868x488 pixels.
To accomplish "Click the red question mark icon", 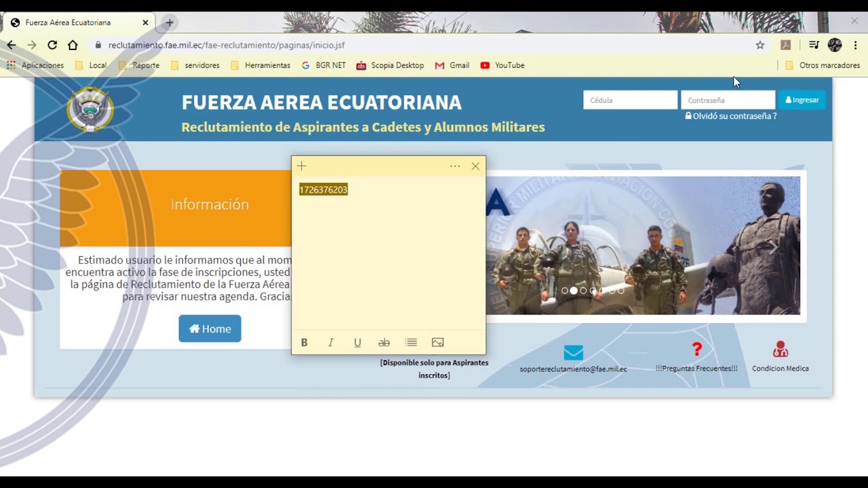I will (x=696, y=349).
